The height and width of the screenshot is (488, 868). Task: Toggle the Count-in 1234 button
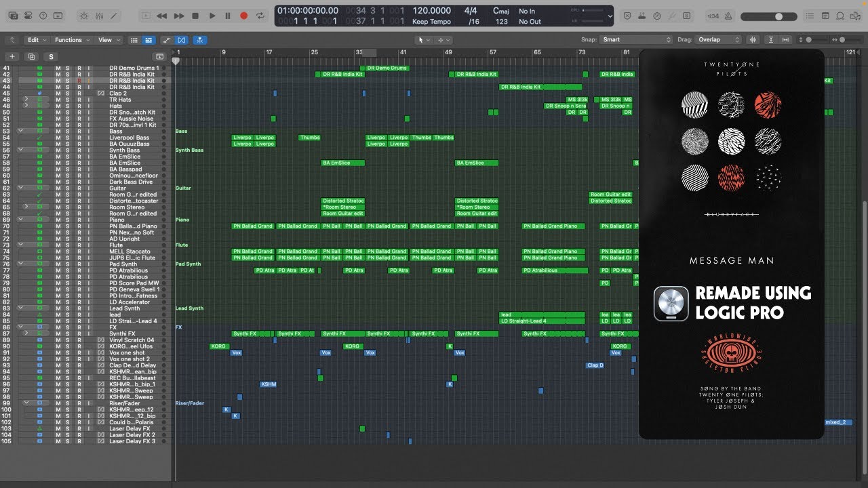[x=713, y=16]
